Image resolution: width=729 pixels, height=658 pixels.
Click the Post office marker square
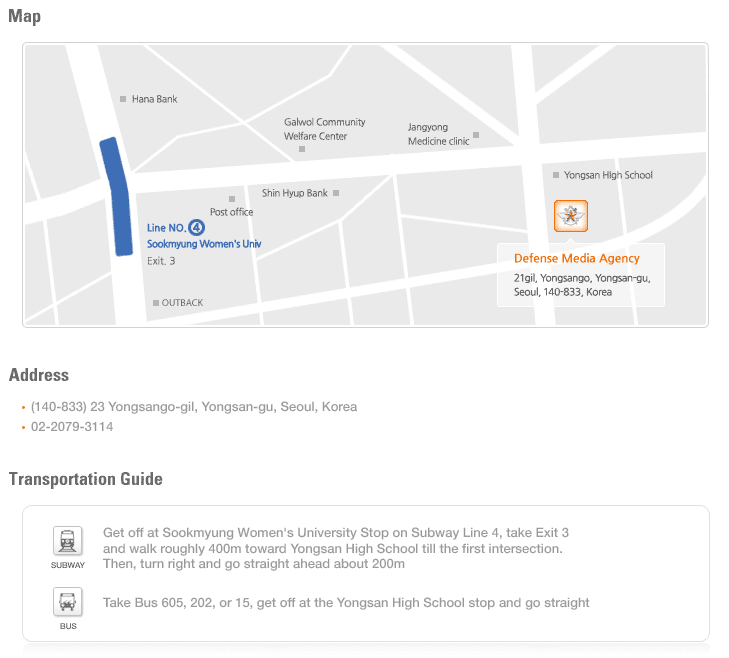232,199
